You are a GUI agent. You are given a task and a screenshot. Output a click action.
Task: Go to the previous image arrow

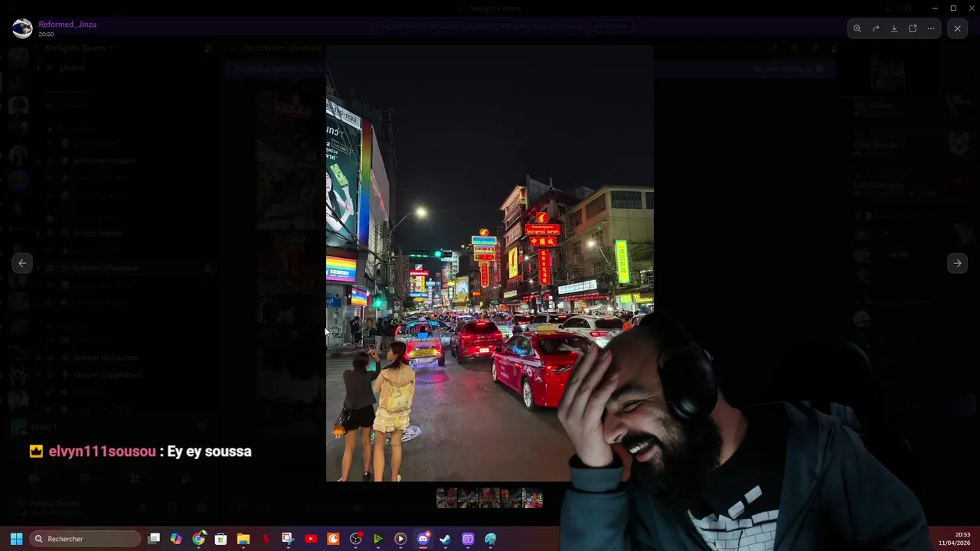coord(22,263)
